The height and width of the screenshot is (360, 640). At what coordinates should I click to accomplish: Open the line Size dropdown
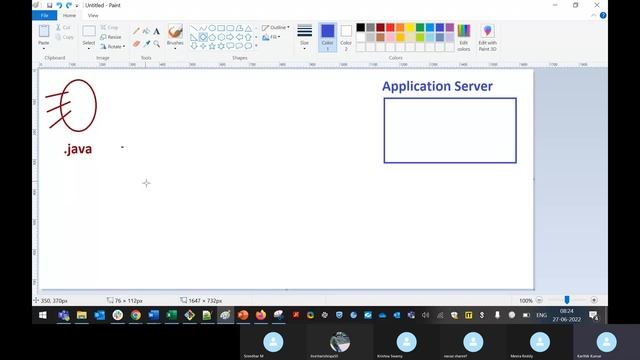[x=304, y=37]
